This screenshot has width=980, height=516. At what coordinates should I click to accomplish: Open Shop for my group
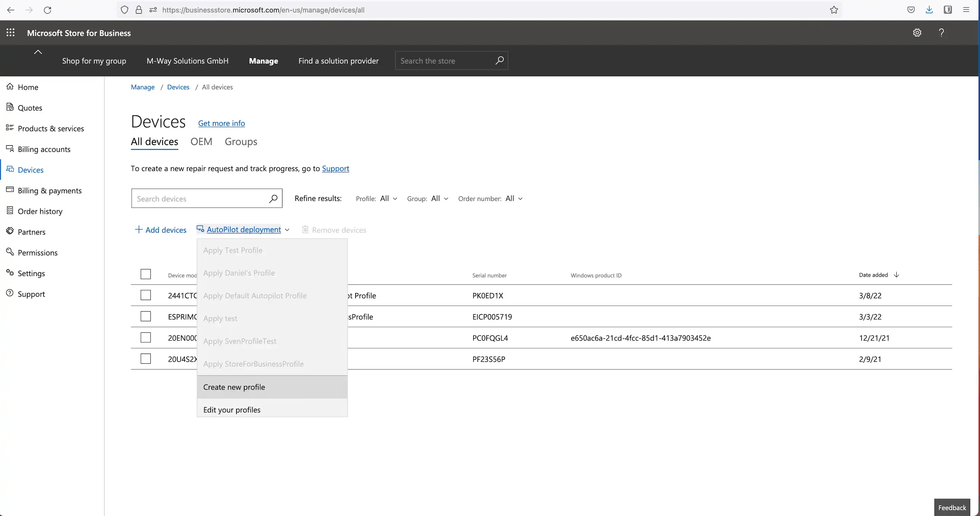94,61
